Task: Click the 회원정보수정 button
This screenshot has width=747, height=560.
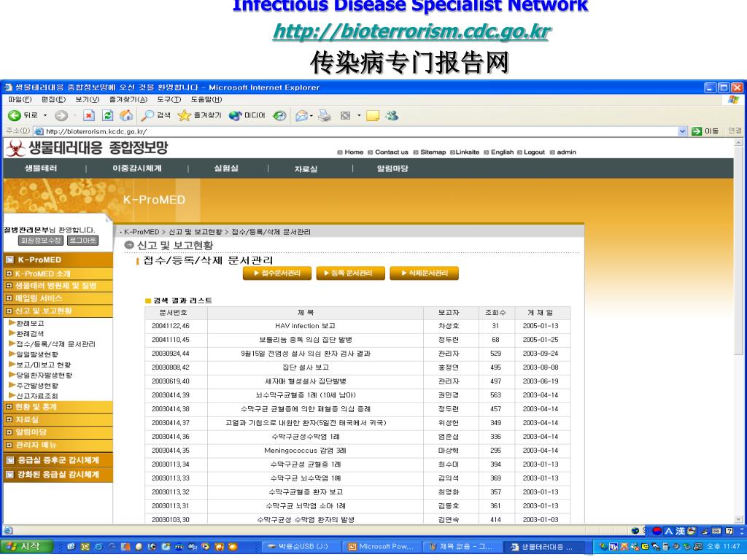Action: 41,241
